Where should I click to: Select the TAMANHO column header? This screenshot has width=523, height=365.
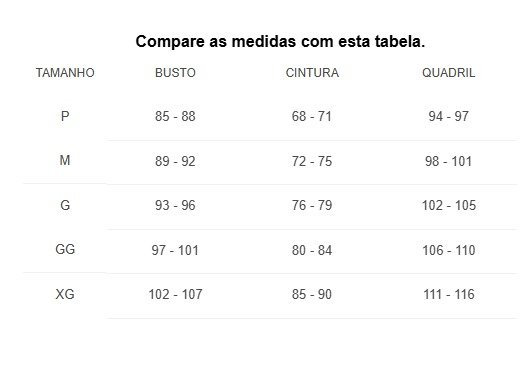click(x=65, y=73)
